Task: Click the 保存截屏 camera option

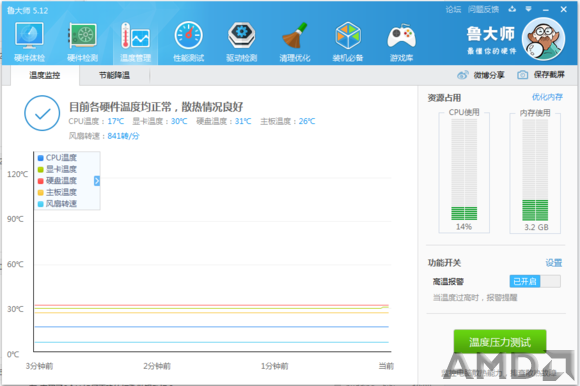Action: tap(541, 75)
